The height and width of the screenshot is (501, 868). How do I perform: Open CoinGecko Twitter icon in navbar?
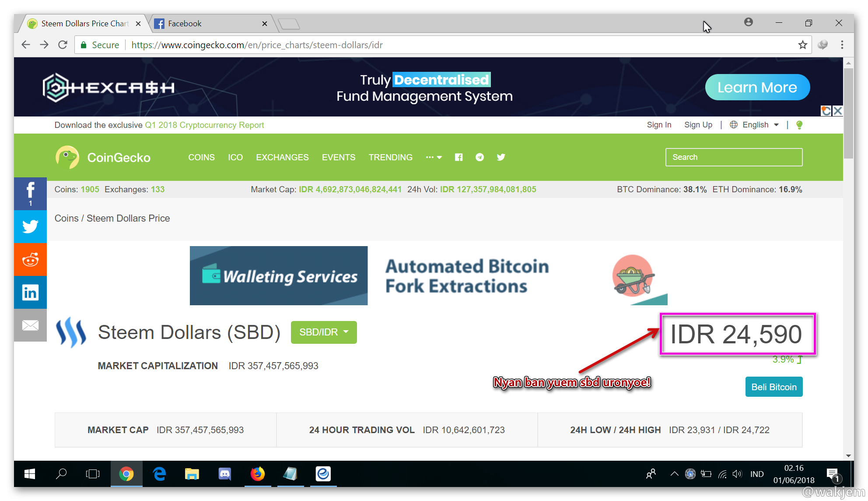(501, 157)
